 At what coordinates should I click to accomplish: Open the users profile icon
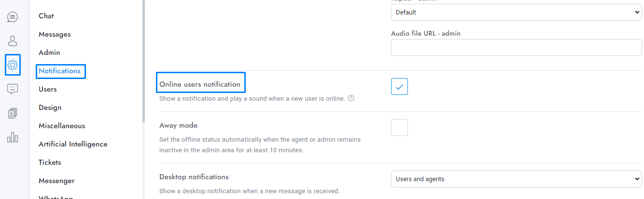[13, 40]
